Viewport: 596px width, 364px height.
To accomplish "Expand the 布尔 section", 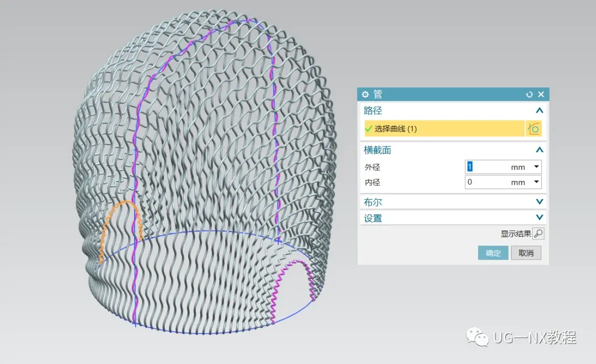I will pyautogui.click(x=539, y=202).
